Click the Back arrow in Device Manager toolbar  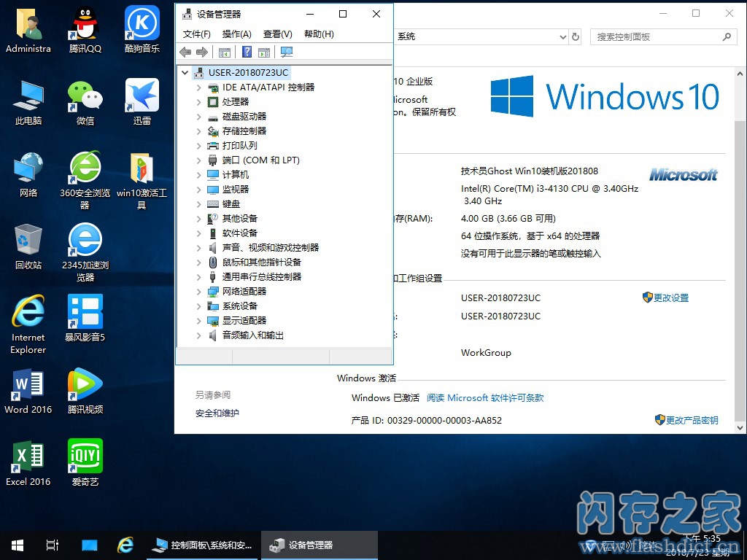pos(185,52)
